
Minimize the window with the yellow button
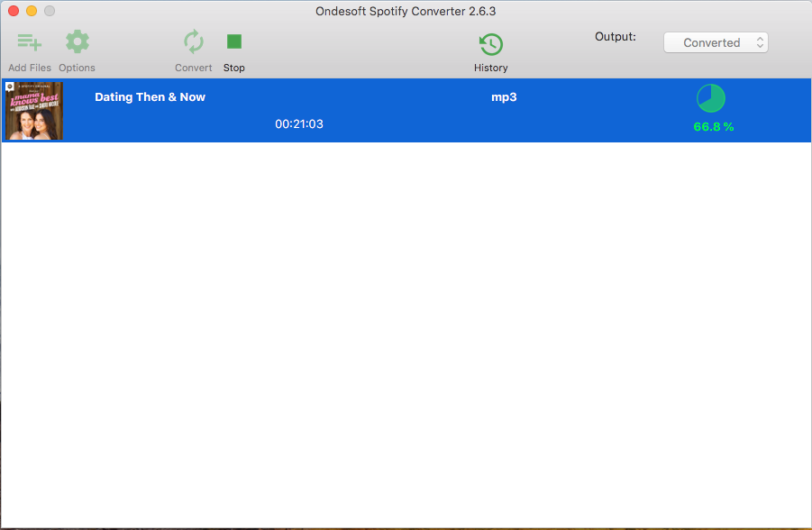click(x=32, y=11)
